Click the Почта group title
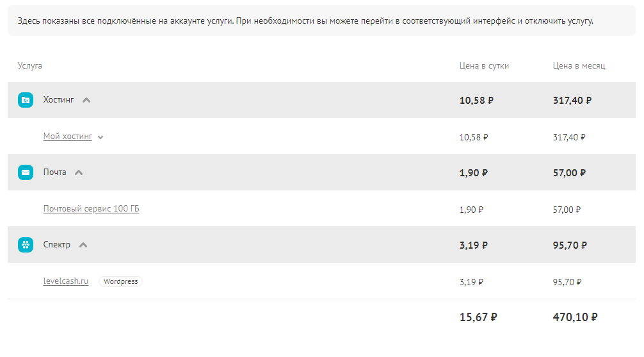644x357 pixels. pos(54,172)
